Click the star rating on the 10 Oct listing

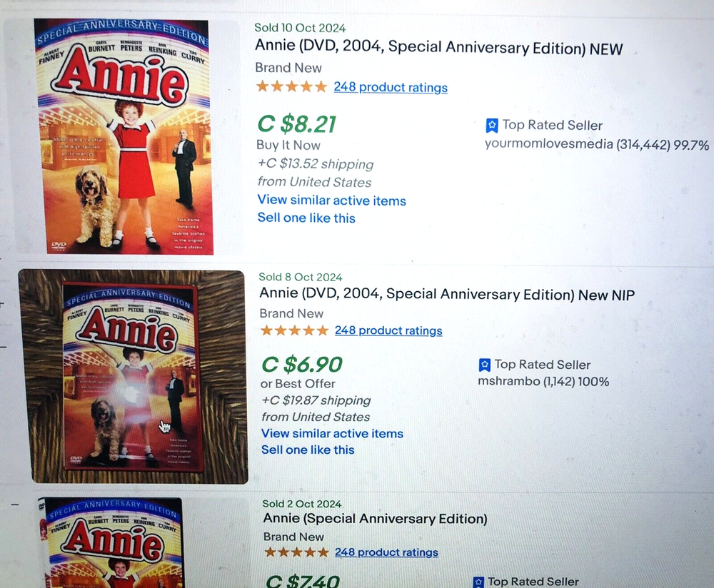tap(291, 87)
